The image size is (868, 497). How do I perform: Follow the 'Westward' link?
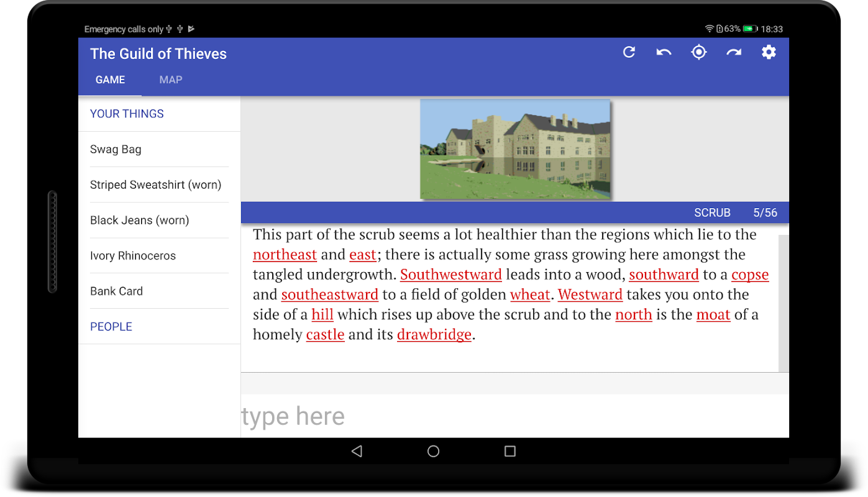pyautogui.click(x=590, y=294)
